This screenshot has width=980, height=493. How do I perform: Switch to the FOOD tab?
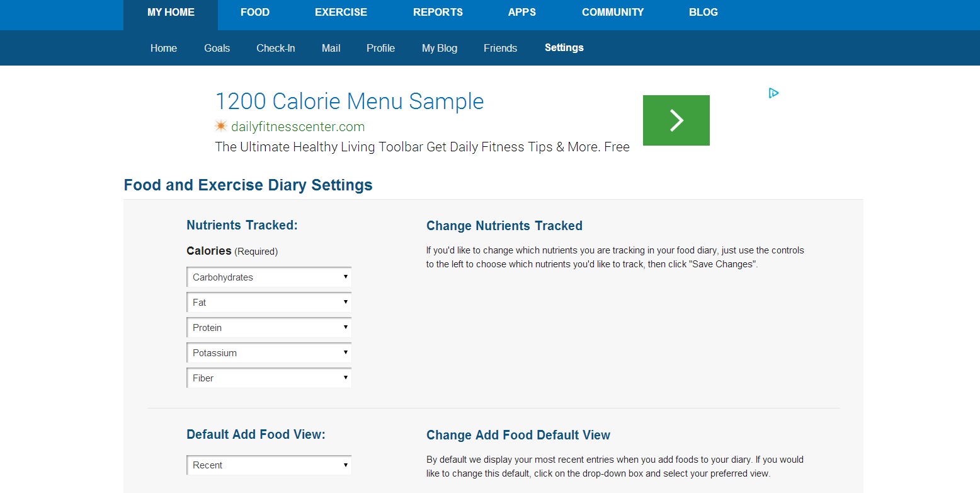click(x=255, y=12)
